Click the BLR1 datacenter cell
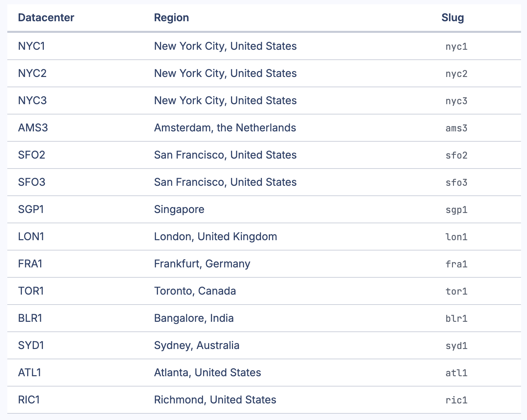The image size is (527, 420). 30,318
